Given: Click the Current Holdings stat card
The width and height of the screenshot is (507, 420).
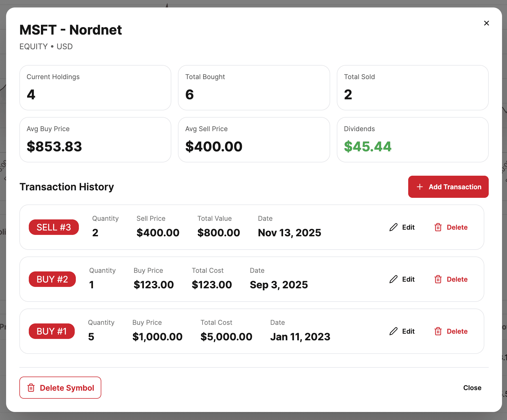Looking at the screenshot, I should coord(95,87).
